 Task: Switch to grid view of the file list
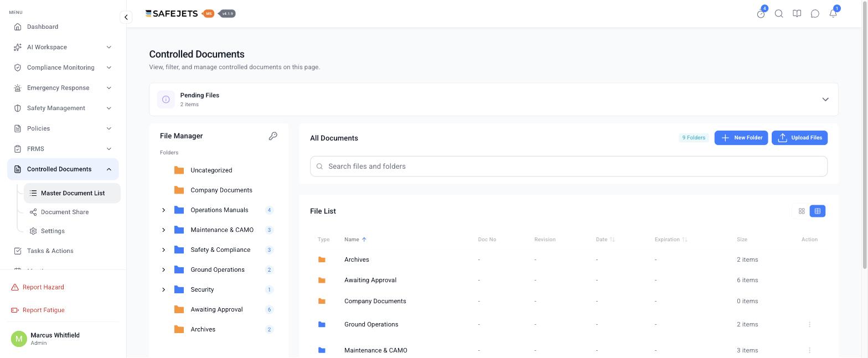[802, 211]
